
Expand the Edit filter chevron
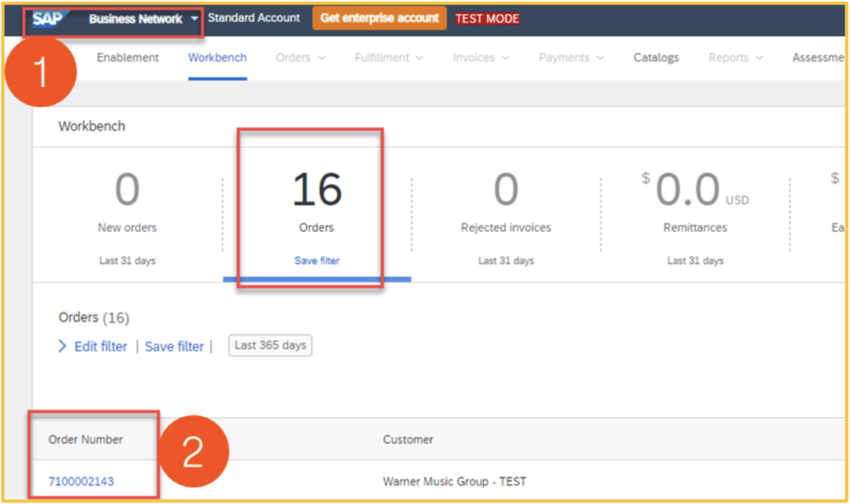click(62, 346)
